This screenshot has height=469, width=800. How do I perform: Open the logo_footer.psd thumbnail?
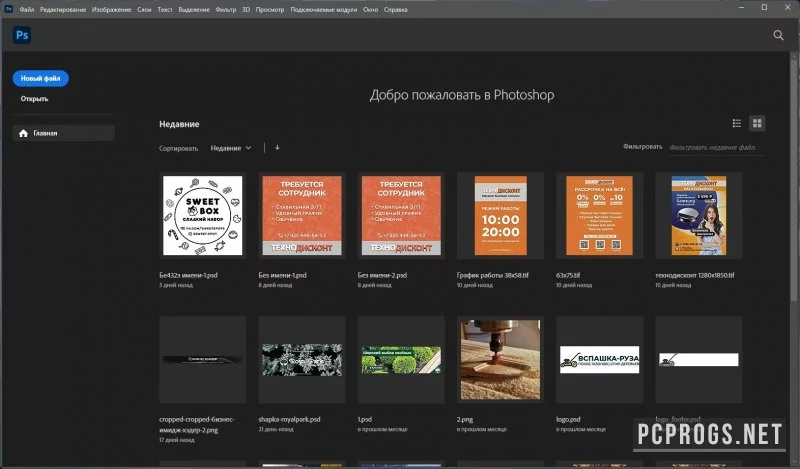click(x=699, y=359)
